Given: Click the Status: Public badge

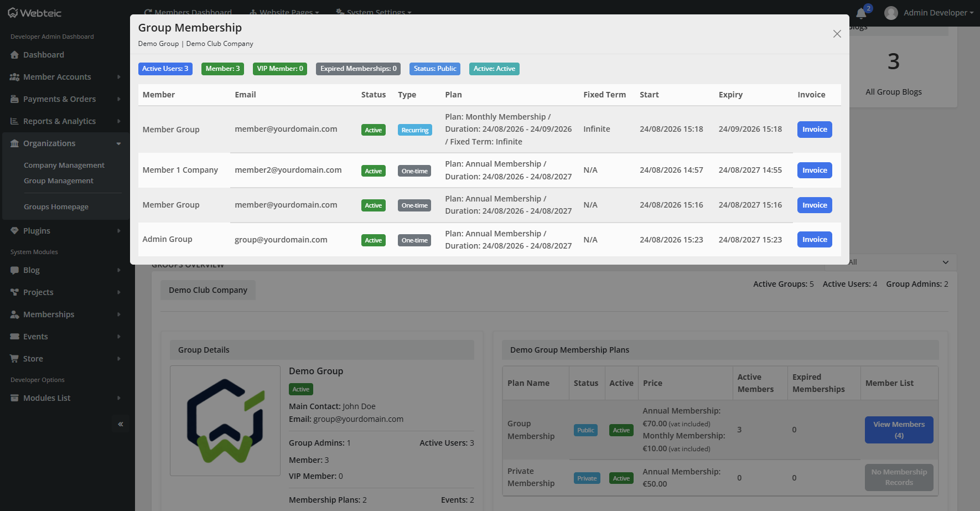Looking at the screenshot, I should (x=435, y=69).
